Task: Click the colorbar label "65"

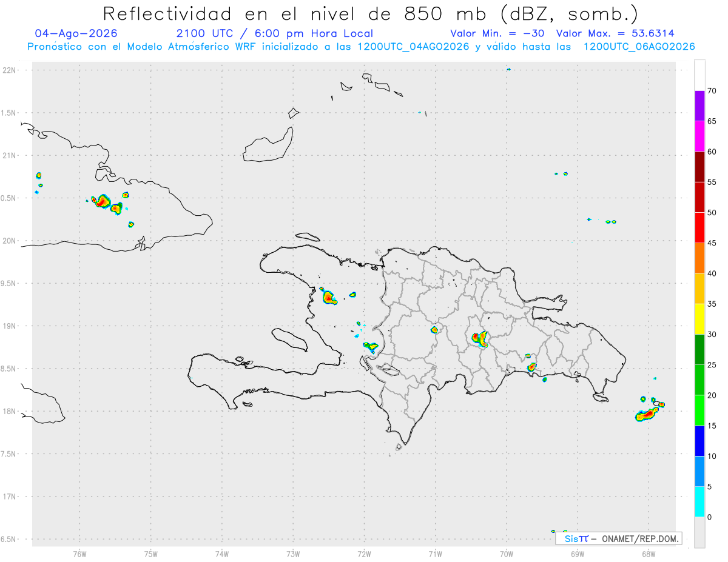Action: pos(712,121)
